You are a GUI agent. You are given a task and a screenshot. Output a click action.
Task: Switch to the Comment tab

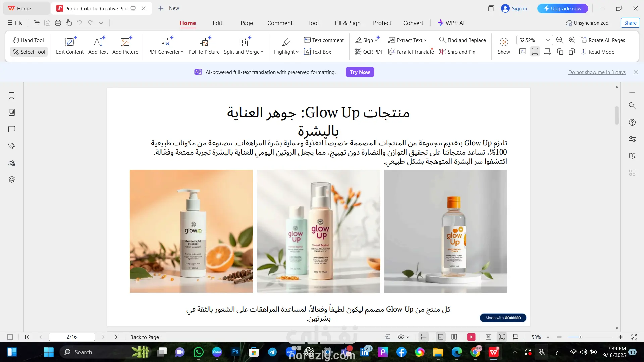[280, 23]
